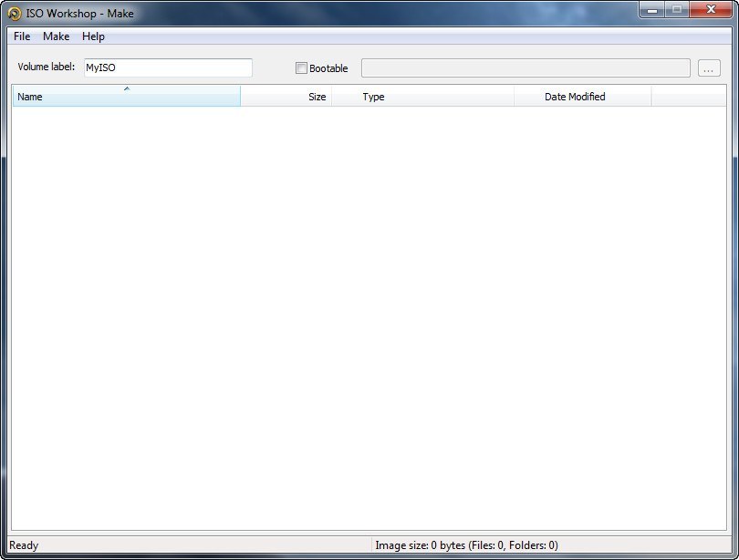739x560 pixels.
Task: Browse for a boot image using the ... button
Action: [x=710, y=67]
